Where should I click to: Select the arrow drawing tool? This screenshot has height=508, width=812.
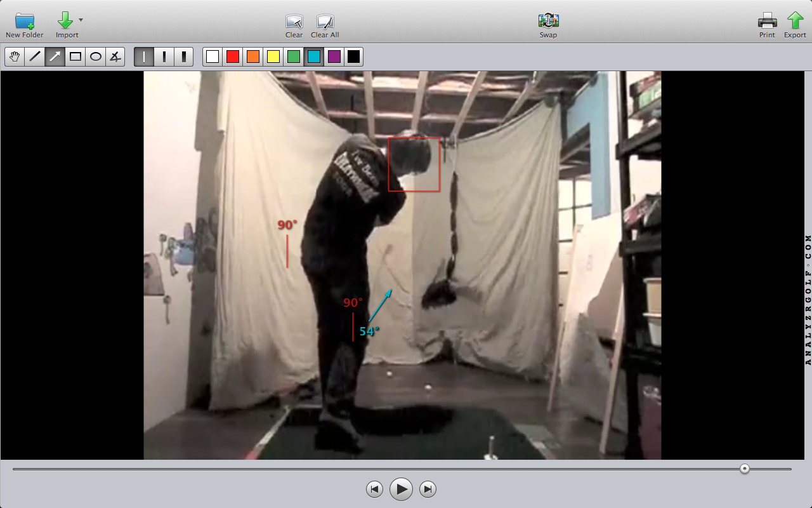(55, 57)
